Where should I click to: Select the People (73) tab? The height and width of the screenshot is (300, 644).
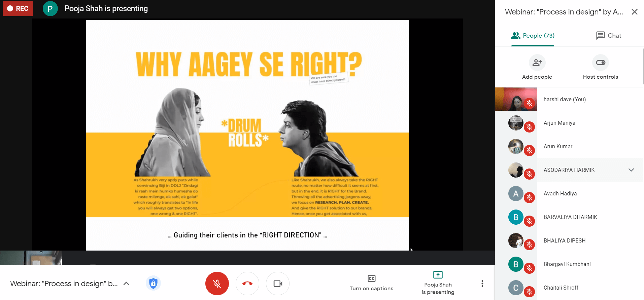point(533,36)
